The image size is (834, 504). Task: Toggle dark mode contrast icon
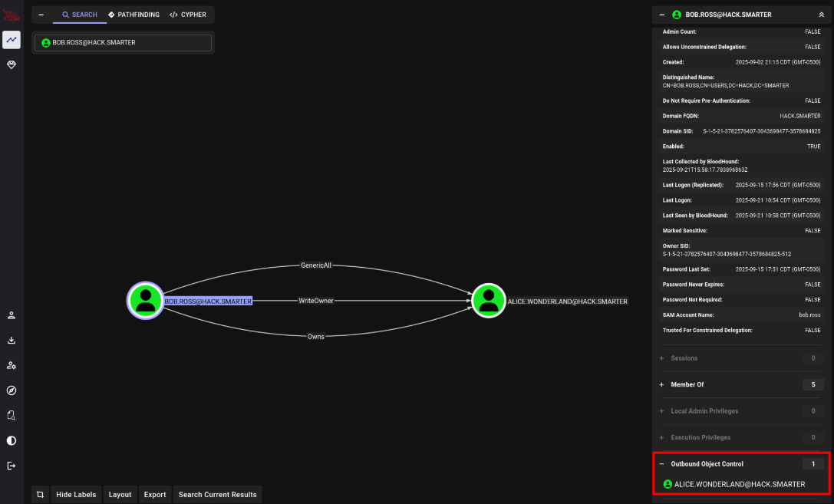[x=12, y=440]
